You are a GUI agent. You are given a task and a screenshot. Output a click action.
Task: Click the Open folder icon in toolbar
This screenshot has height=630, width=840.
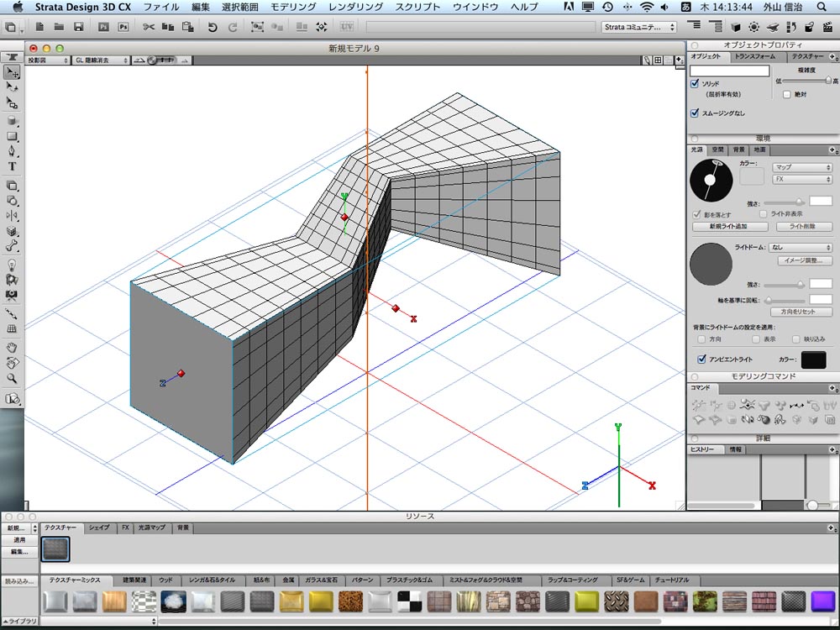pyautogui.click(x=59, y=26)
